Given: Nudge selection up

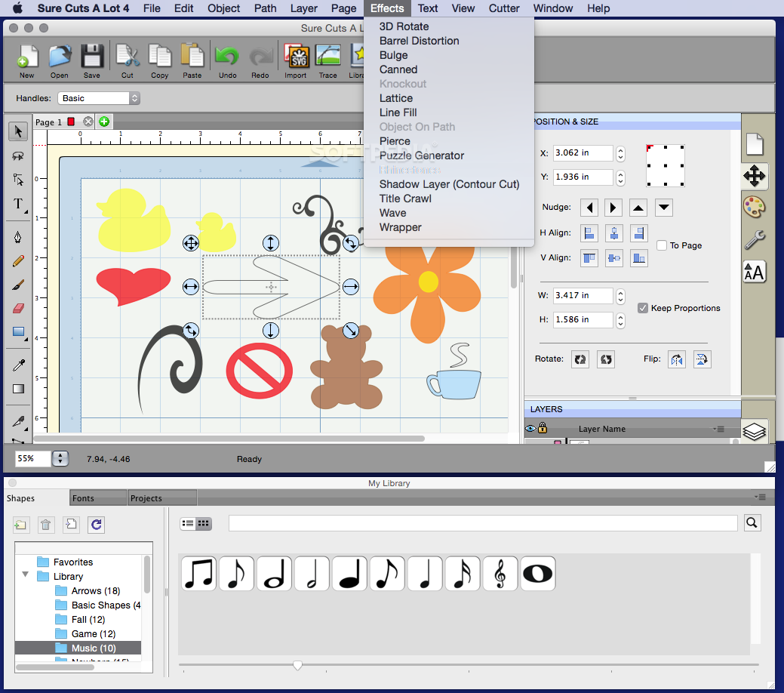Looking at the screenshot, I should [x=638, y=208].
